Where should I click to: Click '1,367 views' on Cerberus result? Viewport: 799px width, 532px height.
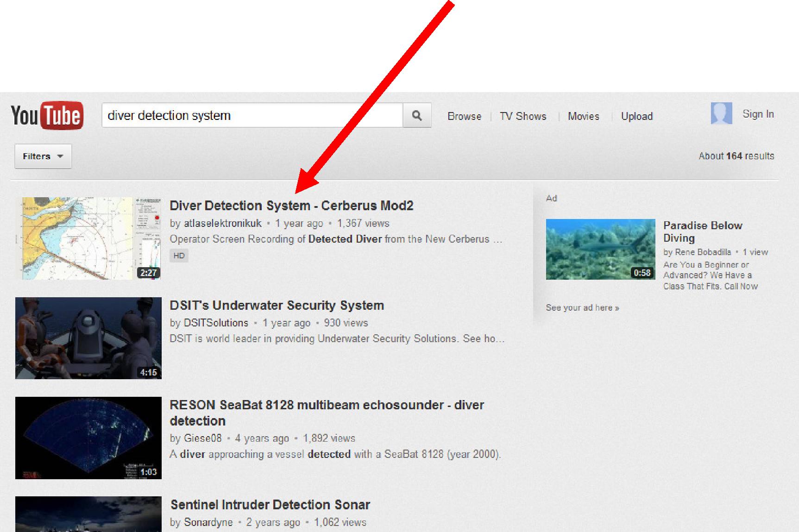(363, 223)
